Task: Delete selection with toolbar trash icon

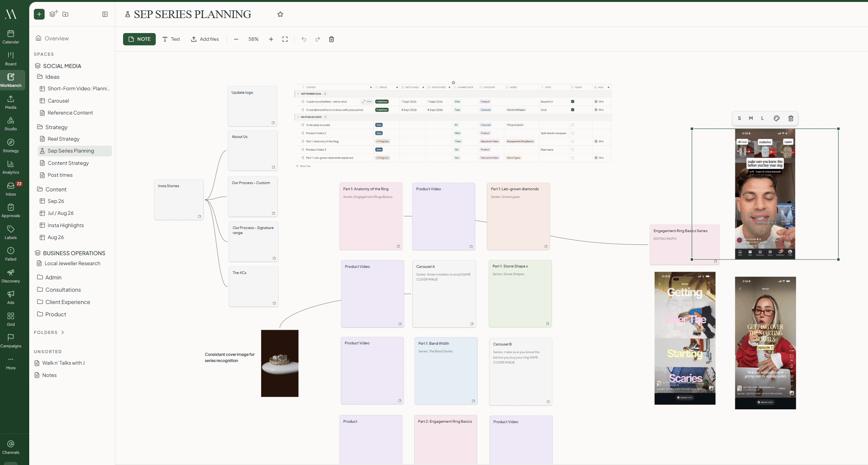Action: point(332,39)
